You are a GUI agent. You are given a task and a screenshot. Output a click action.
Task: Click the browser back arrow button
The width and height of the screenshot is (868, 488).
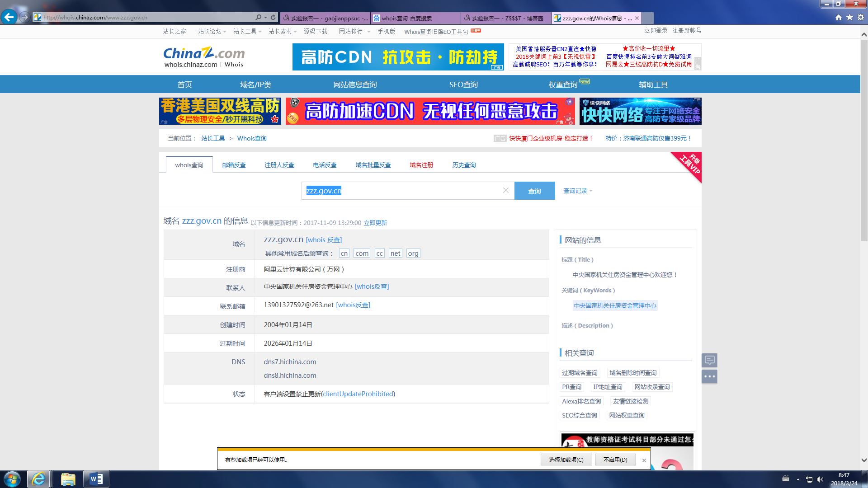point(9,17)
